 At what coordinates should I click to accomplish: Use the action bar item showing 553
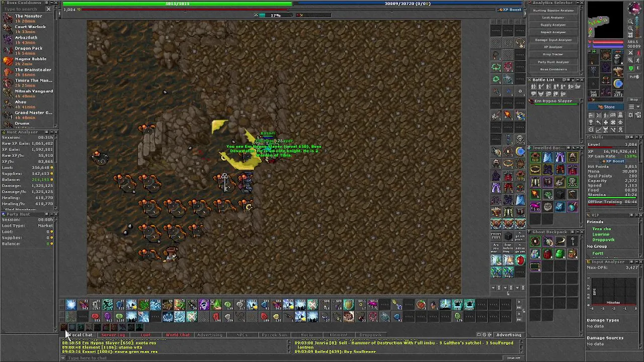pyautogui.click(x=96, y=317)
